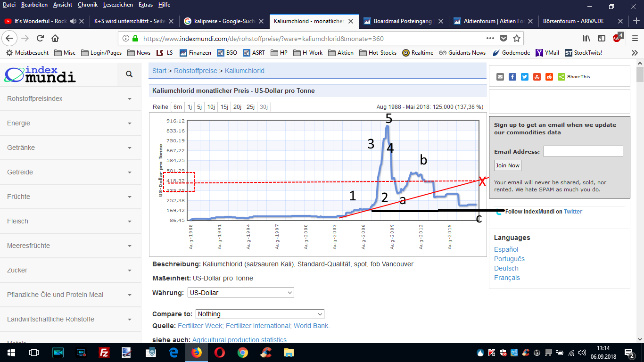Screen dimensions: 644x362
Task: Save the page to Pocket
Action: coord(504,38)
